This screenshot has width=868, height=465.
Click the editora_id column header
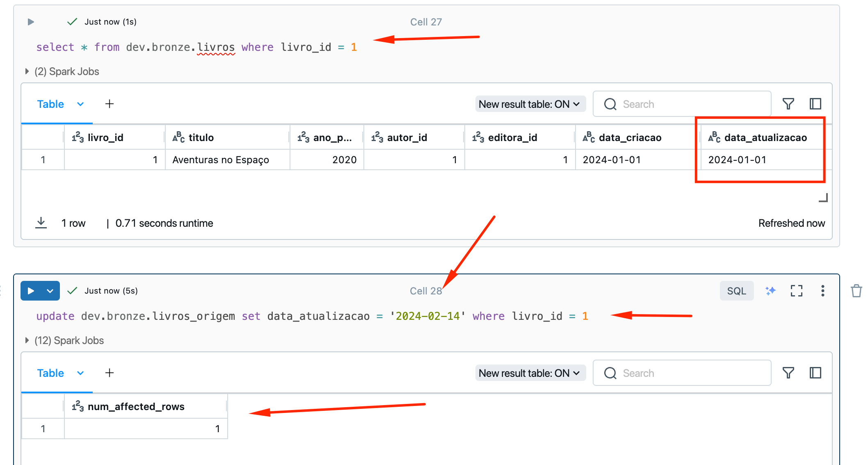coord(520,137)
